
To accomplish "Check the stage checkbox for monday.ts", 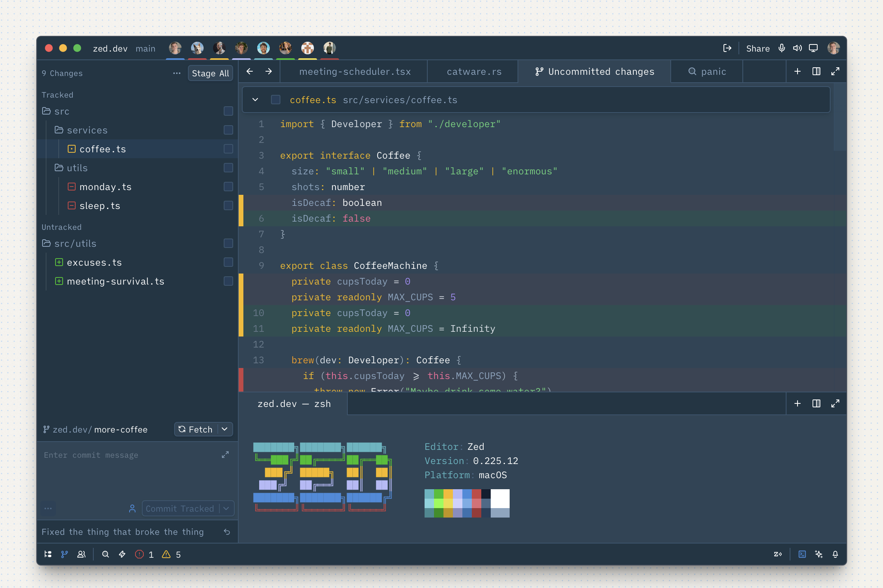I will (228, 187).
